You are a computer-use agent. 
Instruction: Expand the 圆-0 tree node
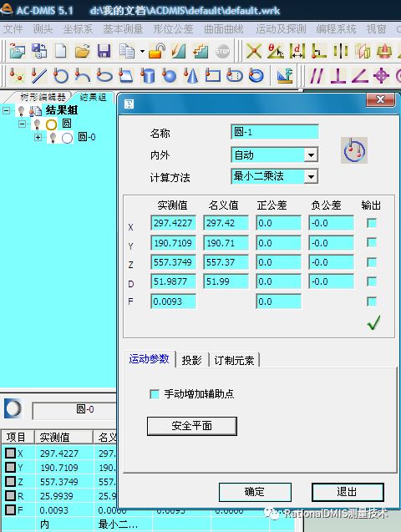point(38,138)
